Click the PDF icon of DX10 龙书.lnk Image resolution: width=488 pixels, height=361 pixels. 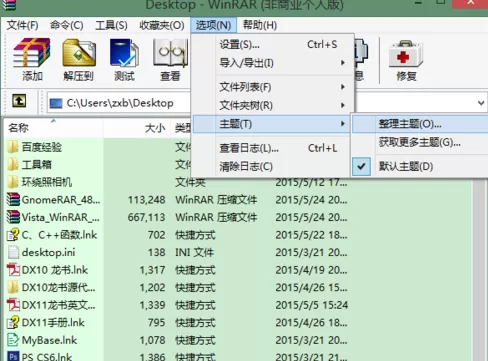click(x=13, y=270)
